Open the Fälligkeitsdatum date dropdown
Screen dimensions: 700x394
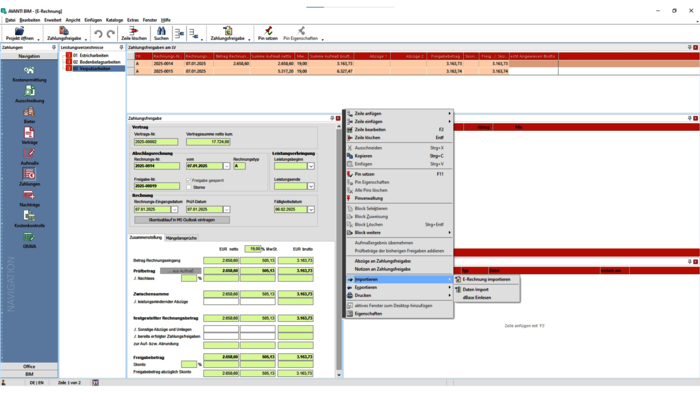[x=311, y=209]
